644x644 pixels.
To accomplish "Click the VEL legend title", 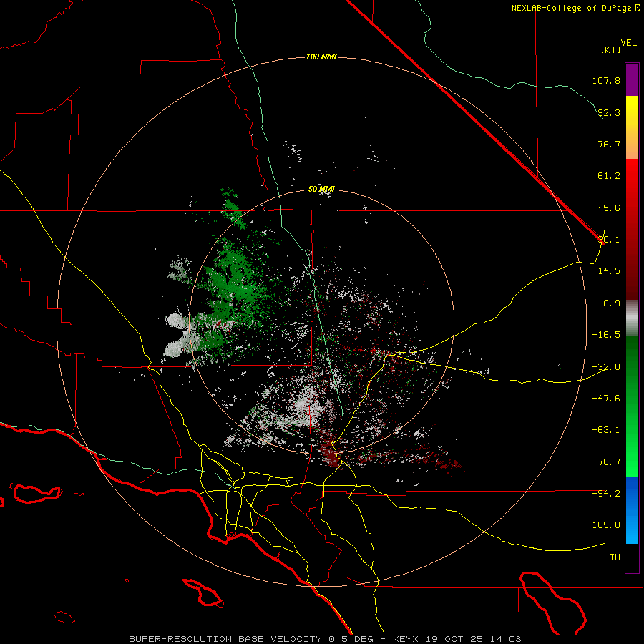I will pyautogui.click(x=628, y=43).
